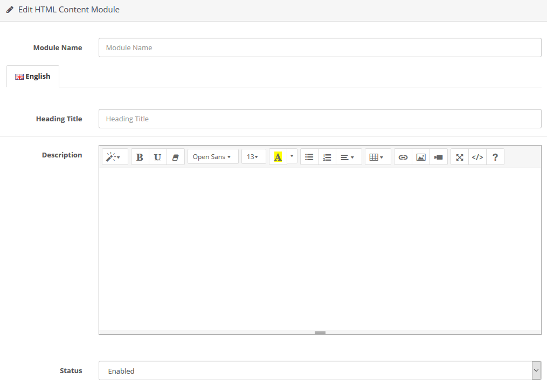
Task: Toggle bold formatting in editor
Action: click(x=140, y=157)
